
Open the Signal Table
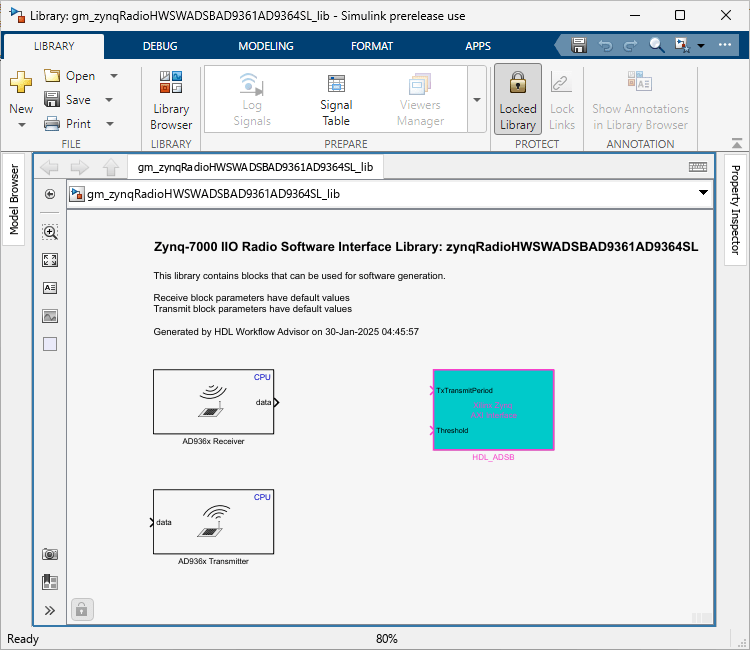(336, 100)
